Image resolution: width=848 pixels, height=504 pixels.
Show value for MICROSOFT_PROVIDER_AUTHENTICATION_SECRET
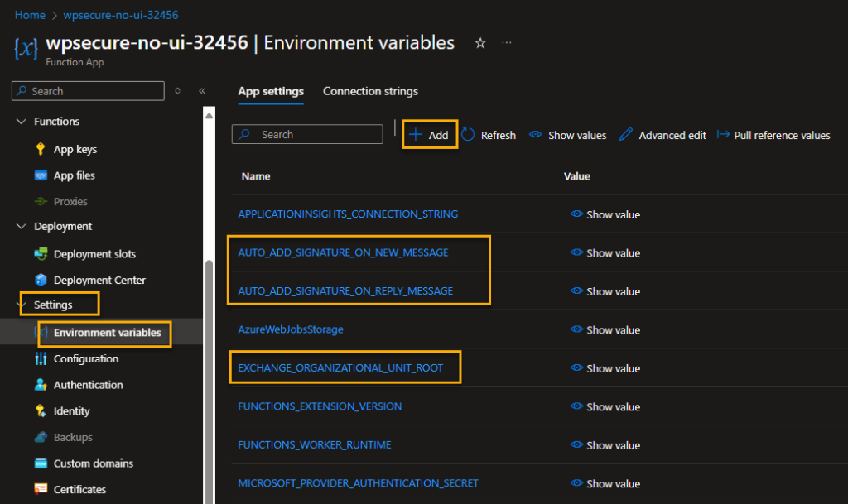tap(605, 483)
